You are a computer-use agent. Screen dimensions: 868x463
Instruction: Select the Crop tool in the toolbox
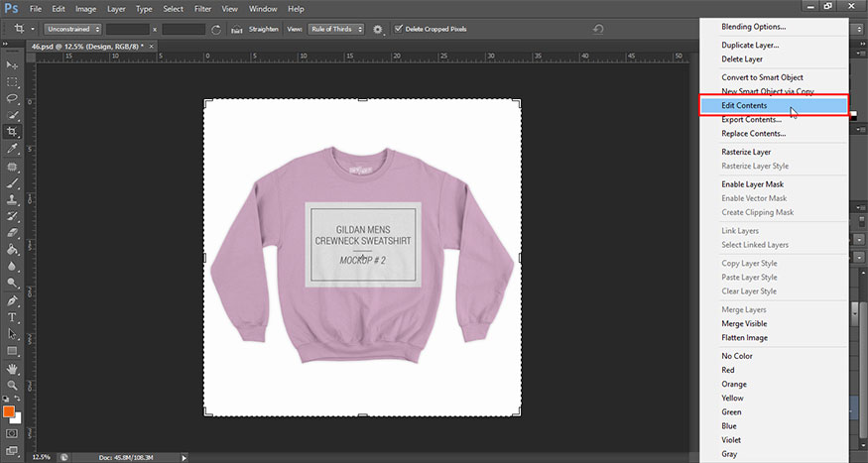coord(12,132)
